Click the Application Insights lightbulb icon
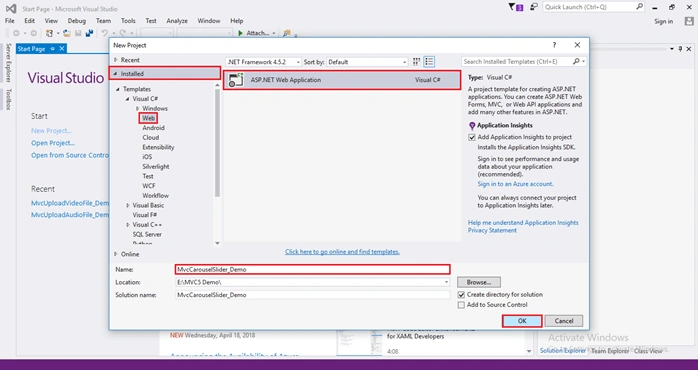Image resolution: width=698 pixels, height=370 pixels. (x=472, y=126)
